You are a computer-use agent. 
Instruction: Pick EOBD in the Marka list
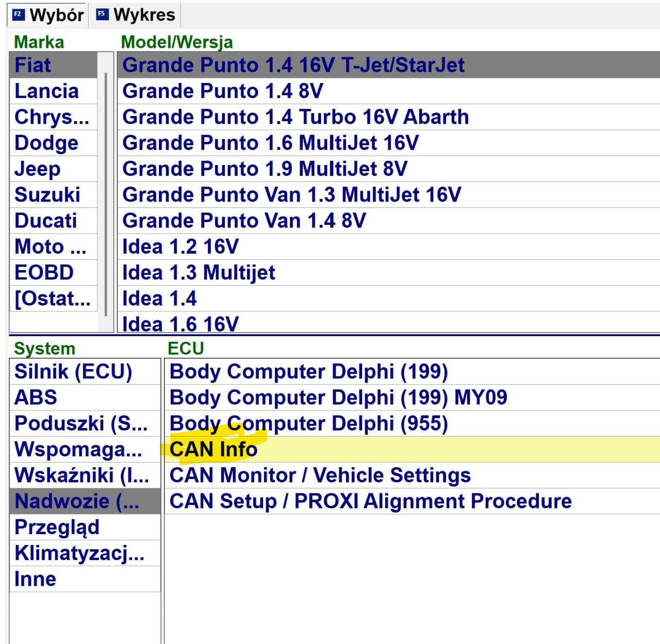pyautogui.click(x=44, y=273)
